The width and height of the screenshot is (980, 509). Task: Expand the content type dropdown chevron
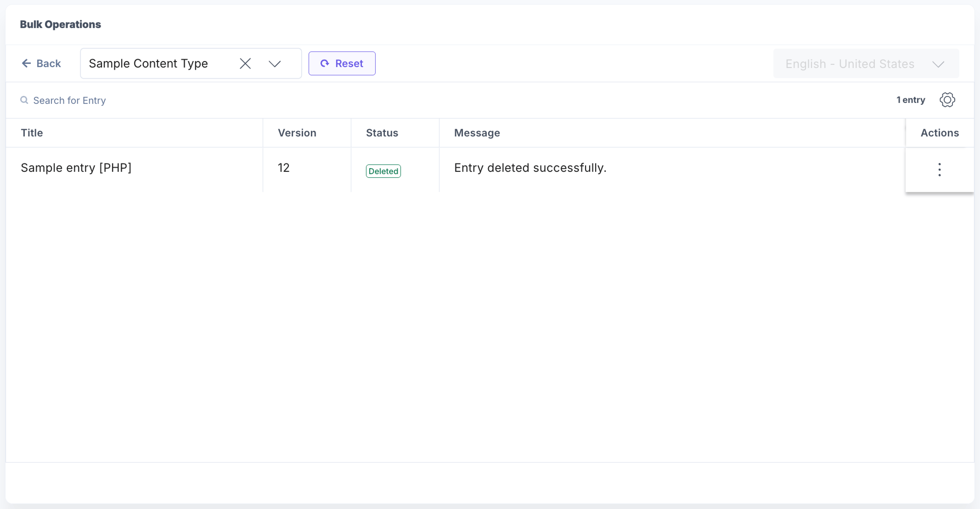[x=275, y=64]
